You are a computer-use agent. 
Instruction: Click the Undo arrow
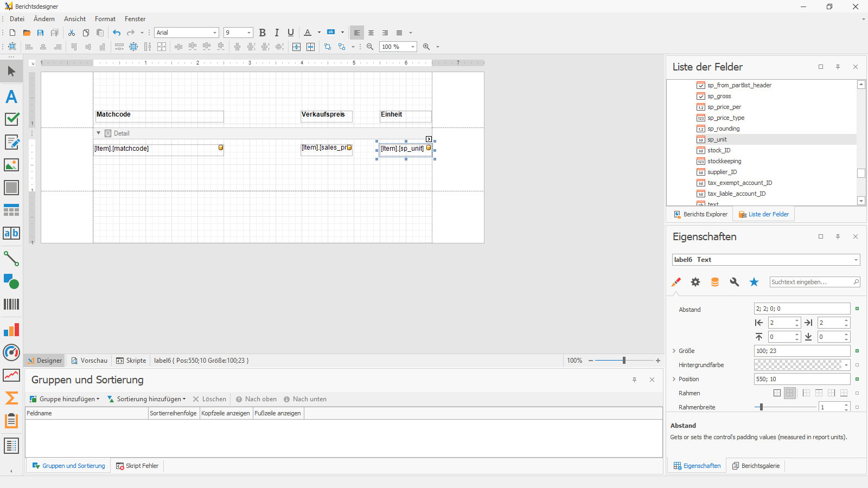point(117,33)
